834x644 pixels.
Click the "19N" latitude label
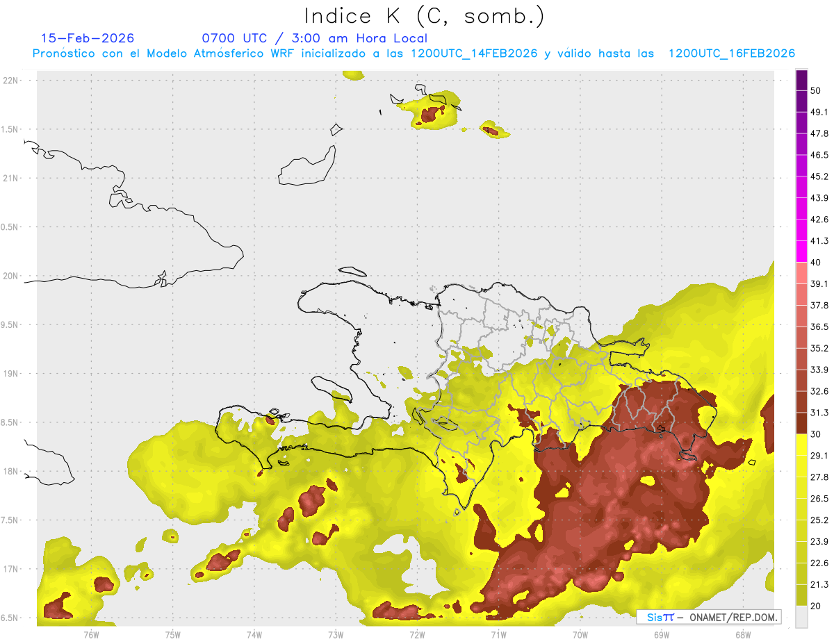[x=10, y=374]
